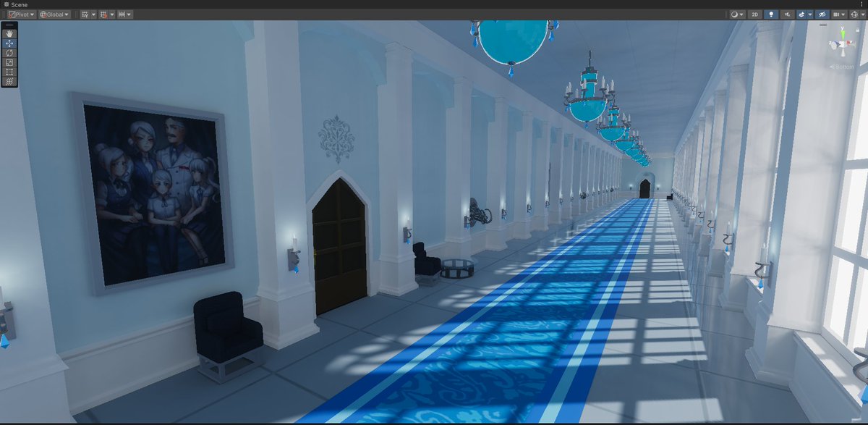
Task: Select the Rotate tool
Action: pos(9,53)
